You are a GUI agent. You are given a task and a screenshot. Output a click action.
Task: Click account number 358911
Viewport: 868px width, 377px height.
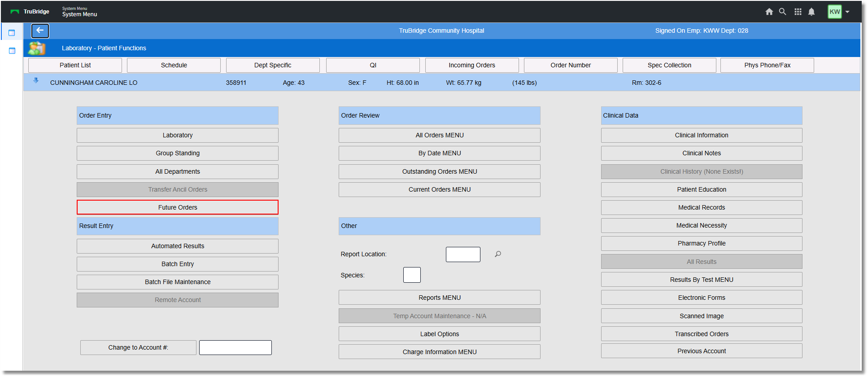(x=236, y=83)
